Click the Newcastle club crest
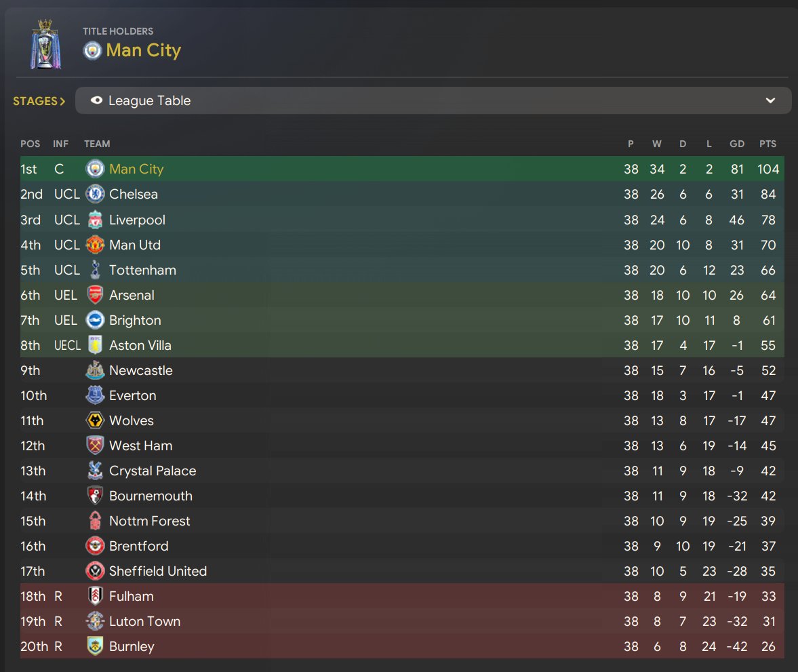 pos(95,370)
